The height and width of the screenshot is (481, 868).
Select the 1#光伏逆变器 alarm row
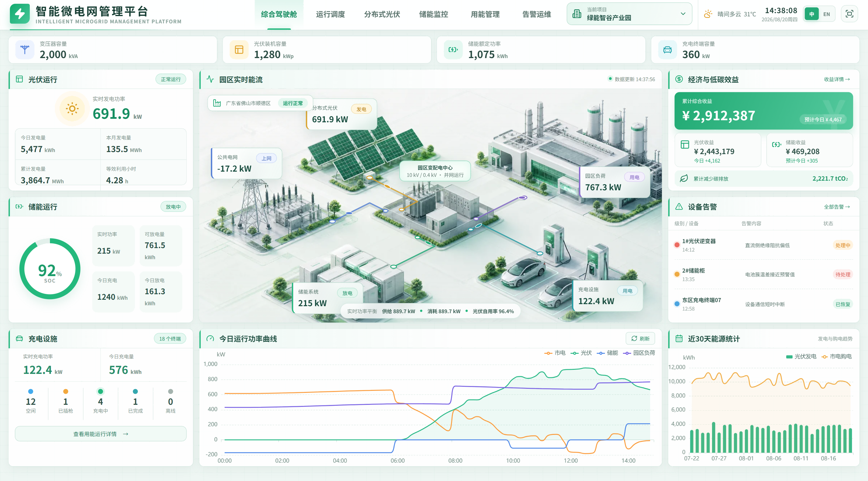click(763, 245)
